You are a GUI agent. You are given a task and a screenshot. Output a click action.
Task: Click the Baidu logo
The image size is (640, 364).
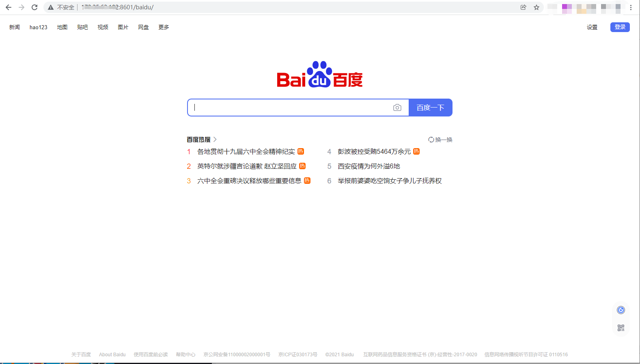[320, 74]
